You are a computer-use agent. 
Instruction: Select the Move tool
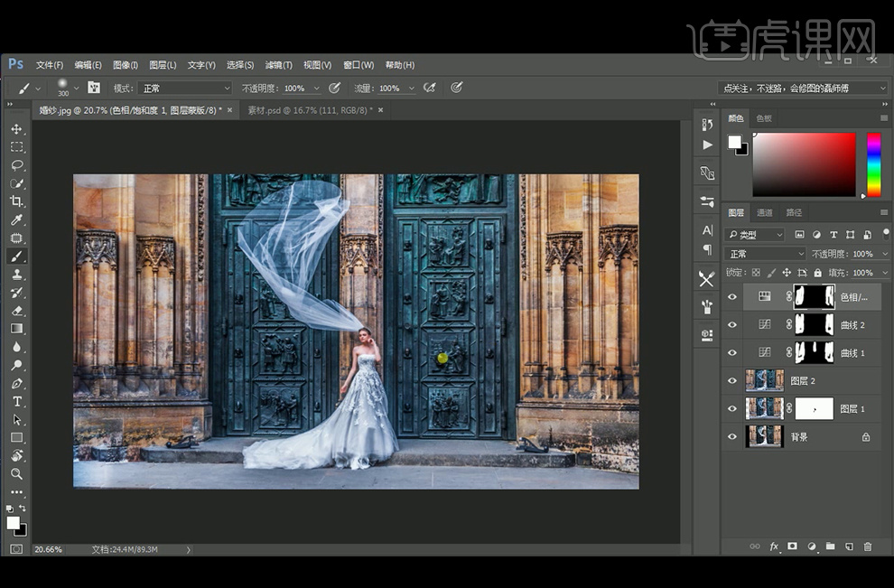16,129
